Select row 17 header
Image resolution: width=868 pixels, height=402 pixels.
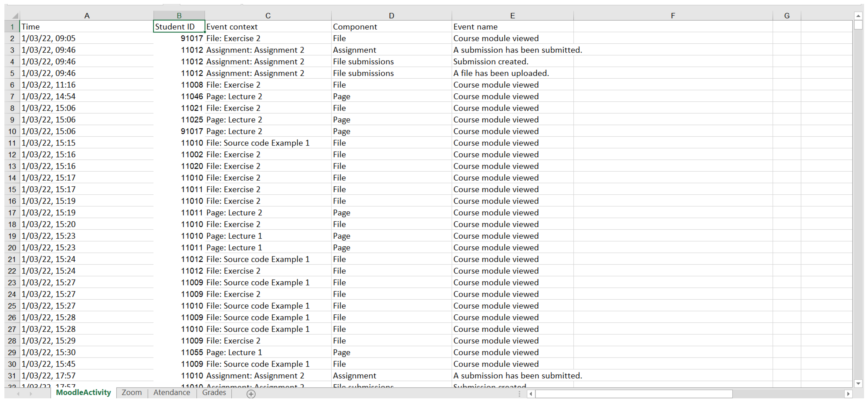(12, 213)
